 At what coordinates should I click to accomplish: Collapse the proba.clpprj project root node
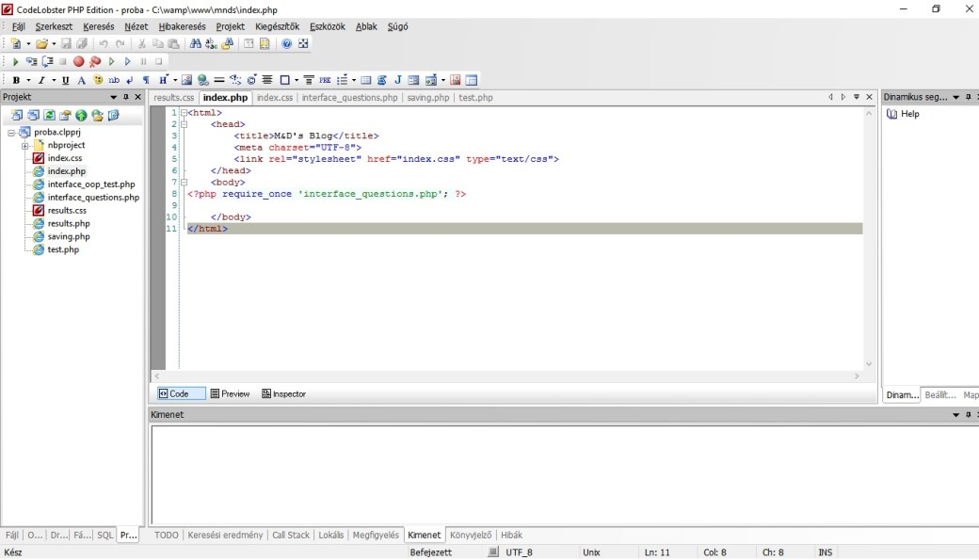tap(11, 133)
